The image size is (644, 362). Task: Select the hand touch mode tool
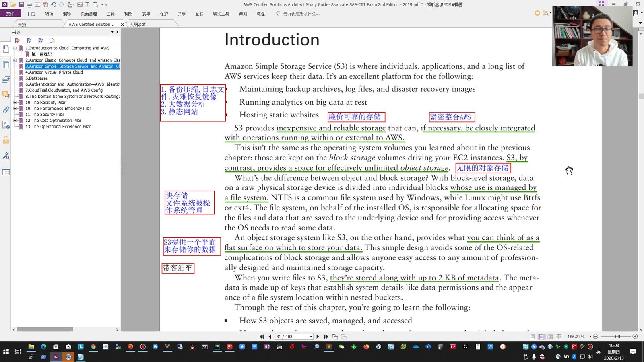[70, 4]
